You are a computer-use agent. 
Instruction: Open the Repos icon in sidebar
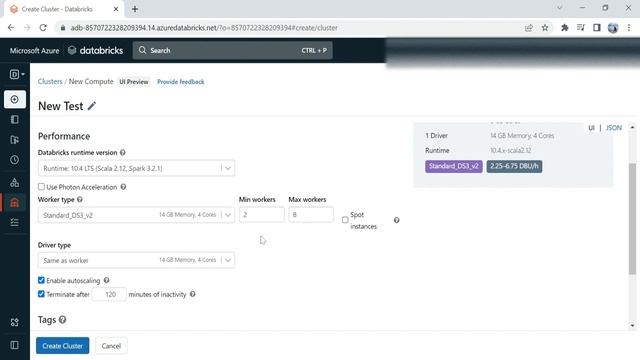pos(15,140)
